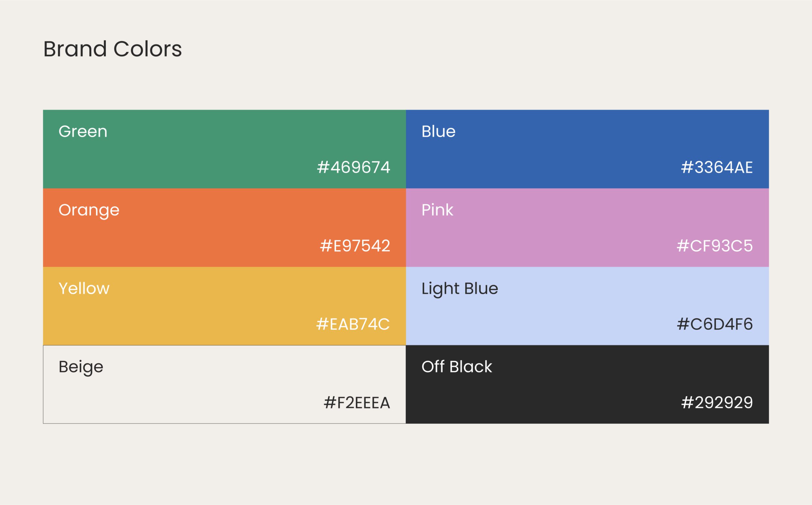This screenshot has width=812, height=505.
Task: Click the #3364AE hex code
Action: tap(717, 167)
